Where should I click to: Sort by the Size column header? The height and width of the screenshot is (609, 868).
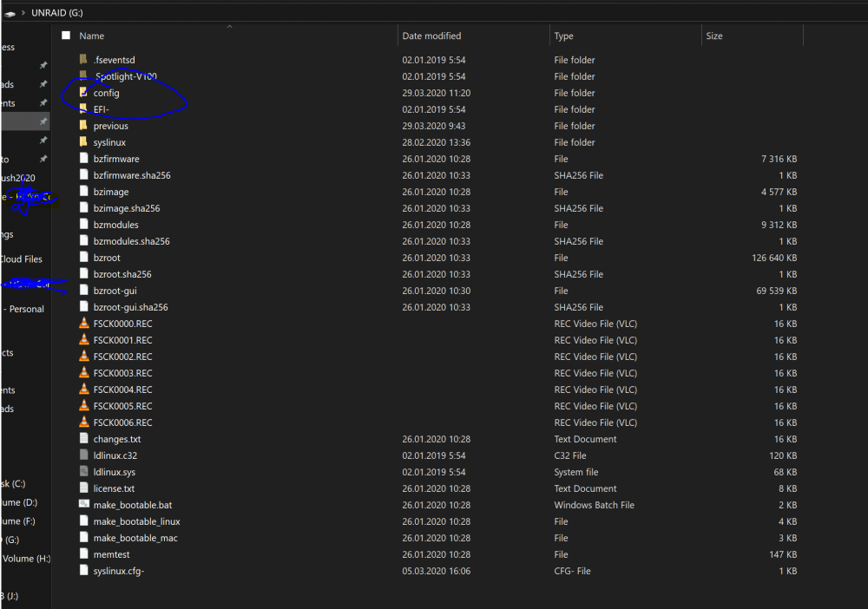[x=714, y=36]
